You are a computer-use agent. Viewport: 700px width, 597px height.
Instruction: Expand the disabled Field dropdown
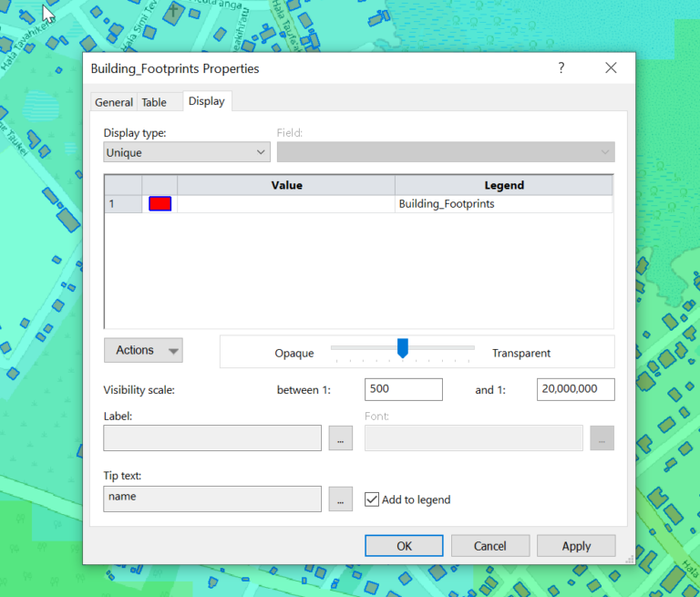446,152
